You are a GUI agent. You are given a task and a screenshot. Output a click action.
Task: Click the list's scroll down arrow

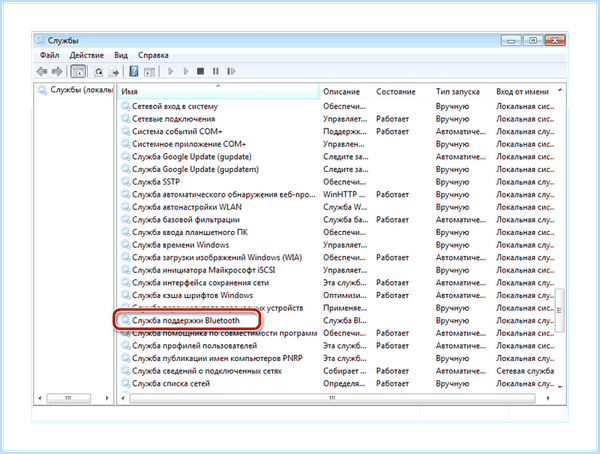coord(560,387)
